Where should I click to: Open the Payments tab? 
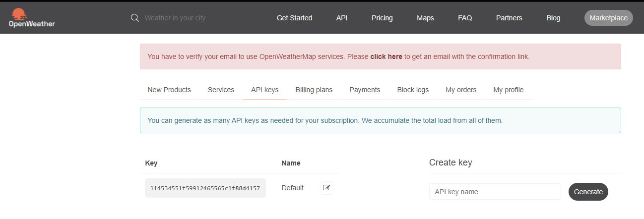(365, 90)
